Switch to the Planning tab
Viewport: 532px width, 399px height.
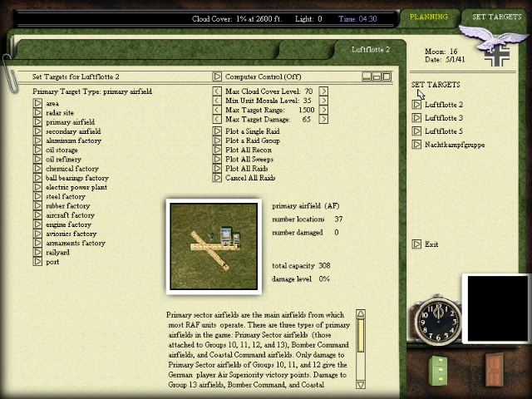click(x=428, y=17)
